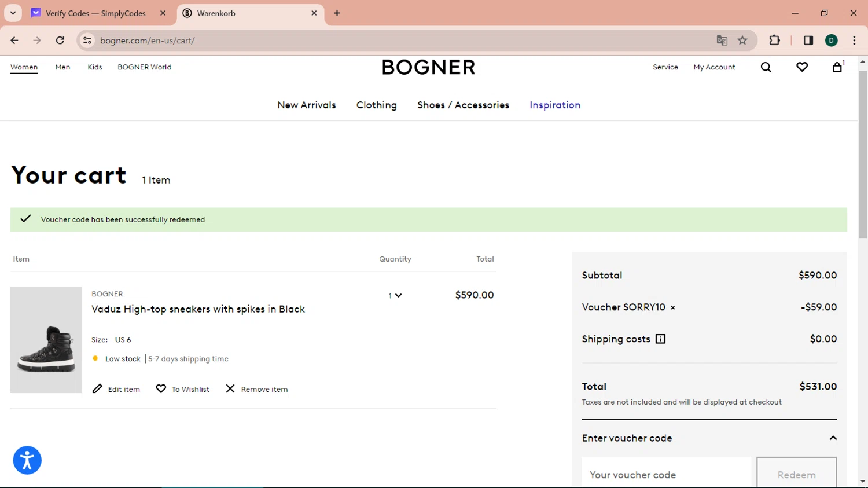Viewport: 868px width, 488px height.
Task: Go forward with the browser forward arrow
Action: point(37,40)
